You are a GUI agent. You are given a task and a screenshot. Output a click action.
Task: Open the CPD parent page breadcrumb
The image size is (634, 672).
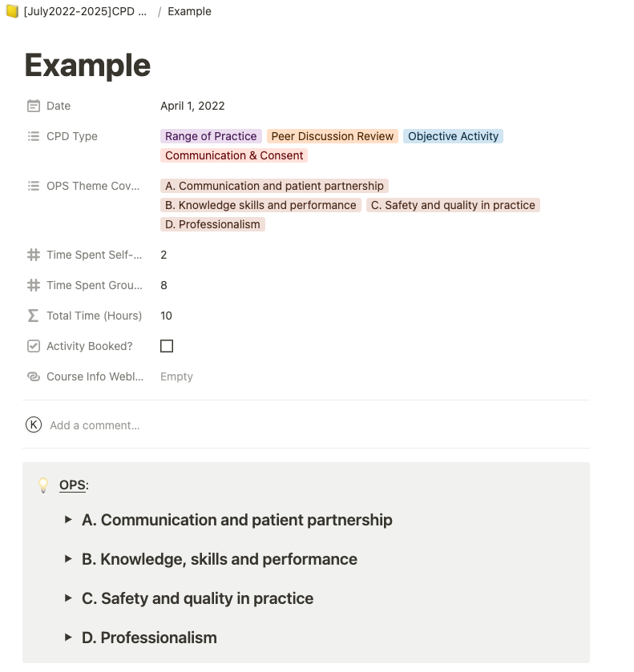85,11
